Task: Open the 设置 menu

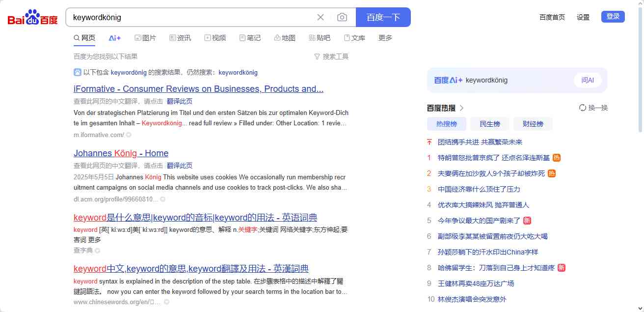Action: tap(583, 17)
